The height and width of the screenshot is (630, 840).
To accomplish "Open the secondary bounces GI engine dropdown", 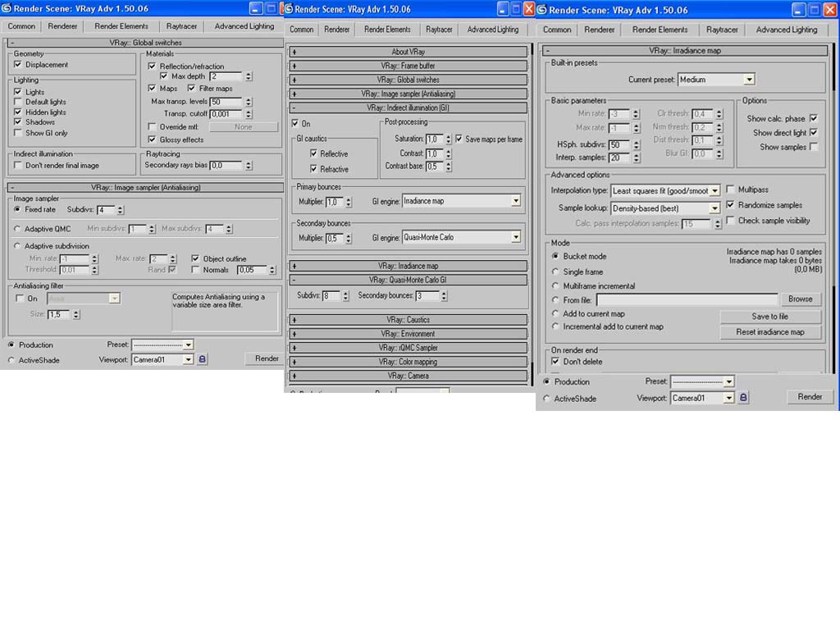I will [x=515, y=237].
